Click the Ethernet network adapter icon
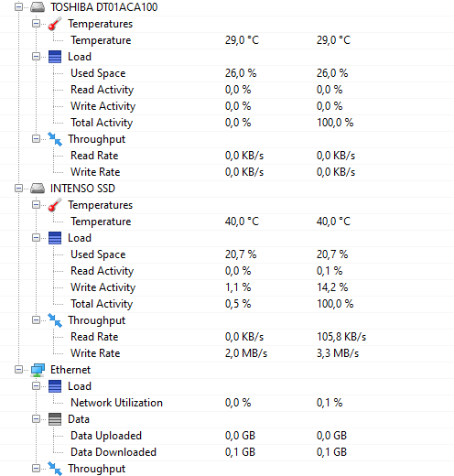The height and width of the screenshot is (476, 454). 38,370
